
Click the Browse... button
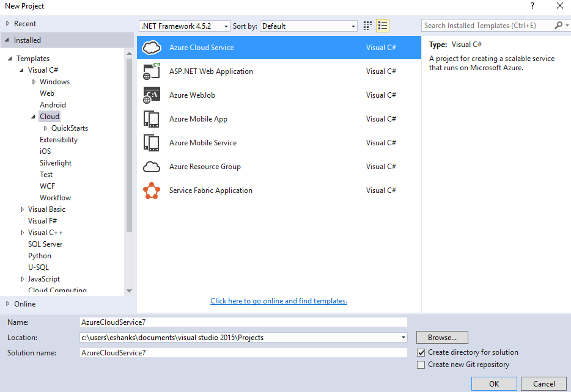point(442,338)
